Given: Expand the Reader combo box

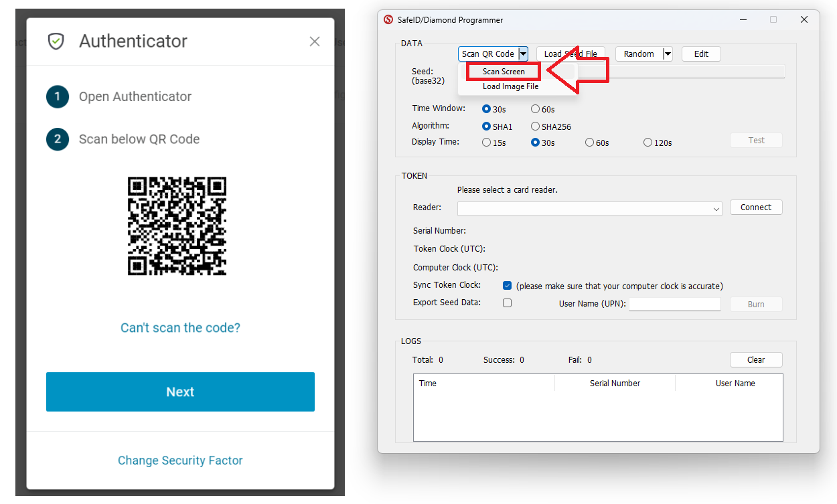Looking at the screenshot, I should (716, 209).
